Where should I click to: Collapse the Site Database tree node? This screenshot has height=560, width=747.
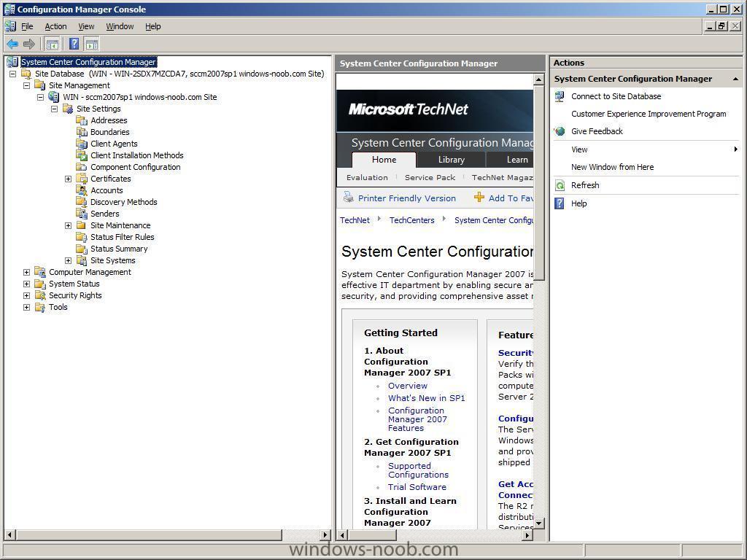coord(13,74)
